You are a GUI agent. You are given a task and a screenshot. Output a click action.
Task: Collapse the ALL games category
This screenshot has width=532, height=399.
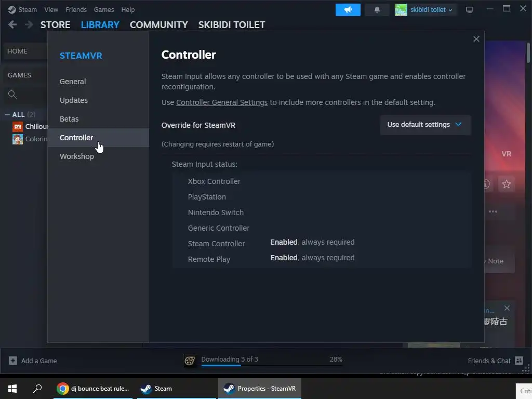(x=7, y=115)
